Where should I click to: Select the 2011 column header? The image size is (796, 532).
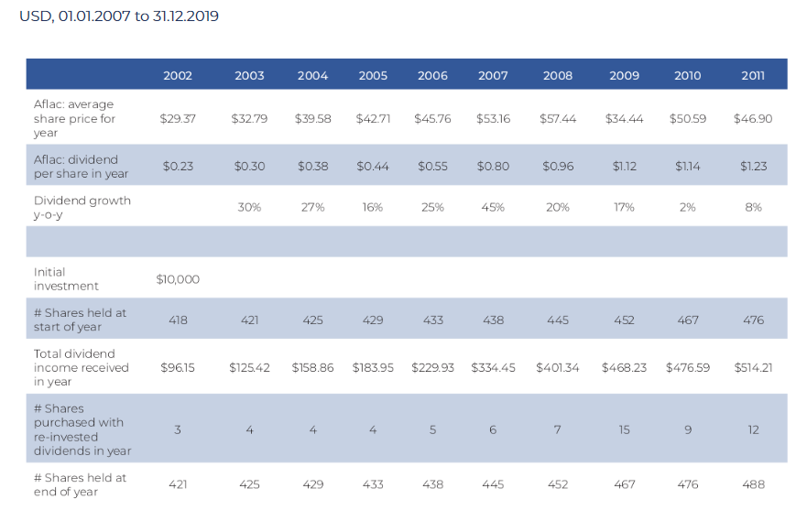(753, 76)
